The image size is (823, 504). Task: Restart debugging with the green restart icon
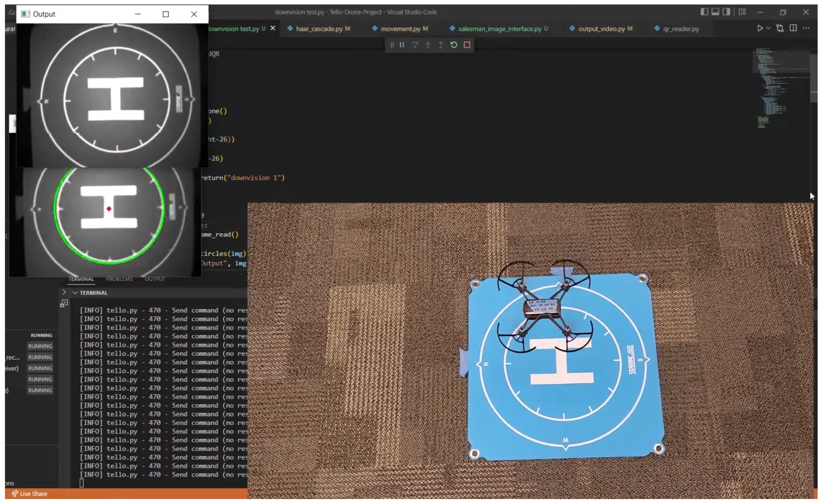(x=454, y=45)
